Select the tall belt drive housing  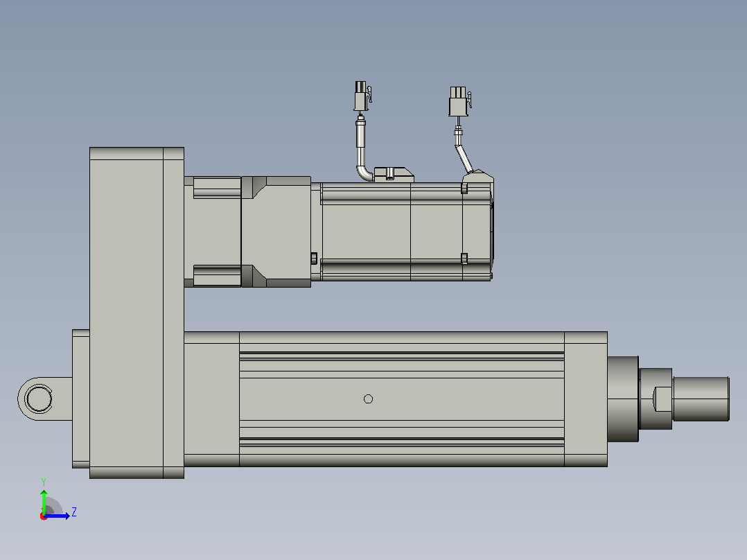pos(137,313)
